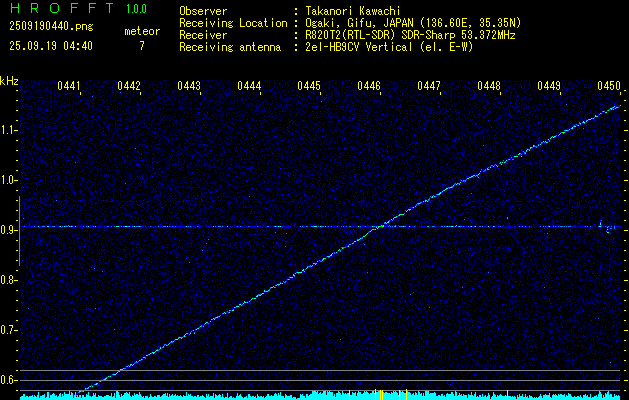Click the 0.6 kHz frequency label

click(8, 380)
